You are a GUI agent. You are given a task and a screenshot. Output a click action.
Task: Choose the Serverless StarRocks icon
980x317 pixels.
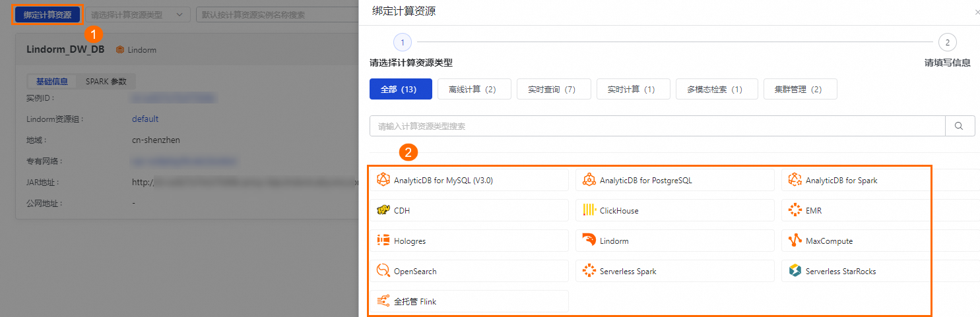click(795, 271)
